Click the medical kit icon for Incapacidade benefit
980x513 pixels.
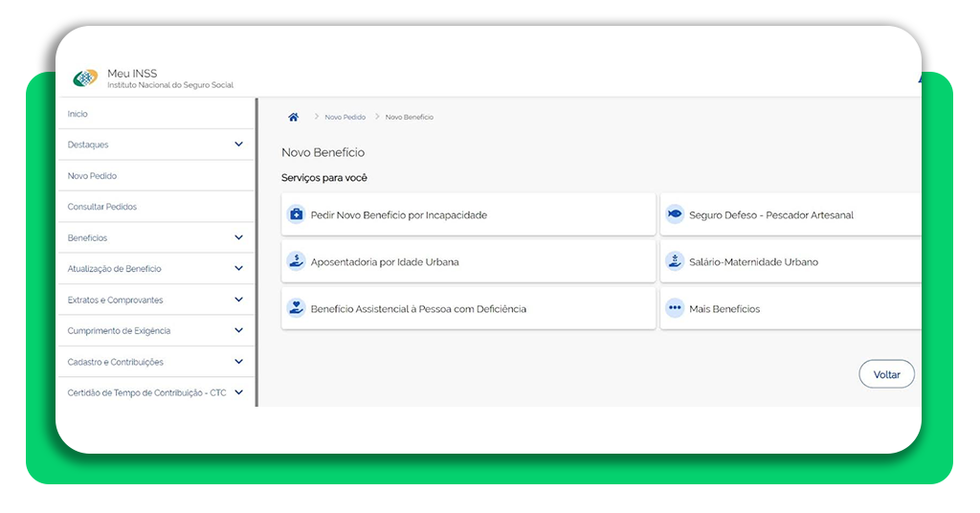pyautogui.click(x=297, y=214)
